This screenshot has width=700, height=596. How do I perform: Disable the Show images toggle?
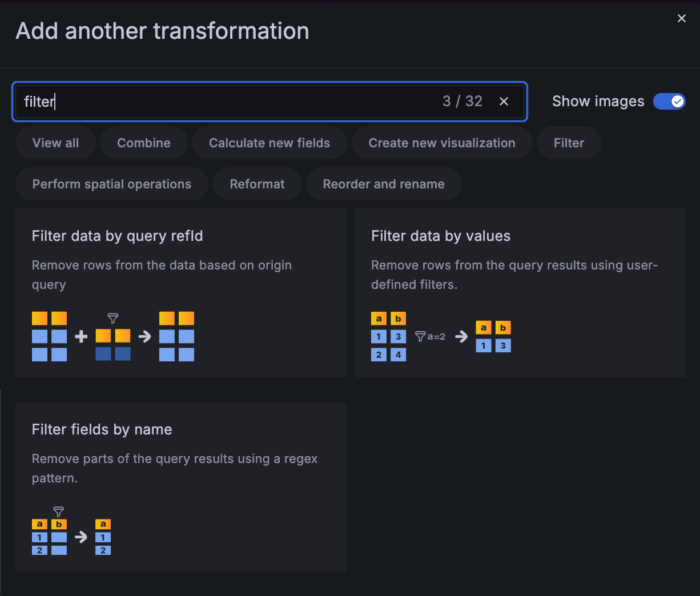click(669, 101)
